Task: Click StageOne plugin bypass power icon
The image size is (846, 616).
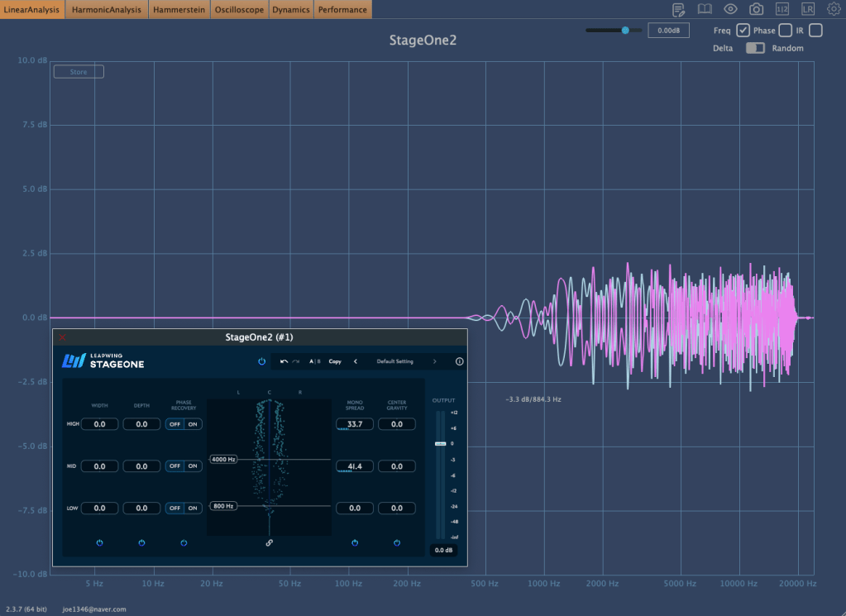Action: point(261,361)
